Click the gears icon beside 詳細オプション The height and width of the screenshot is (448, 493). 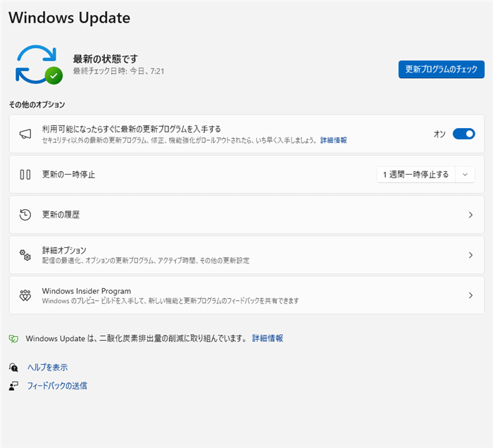(x=25, y=255)
